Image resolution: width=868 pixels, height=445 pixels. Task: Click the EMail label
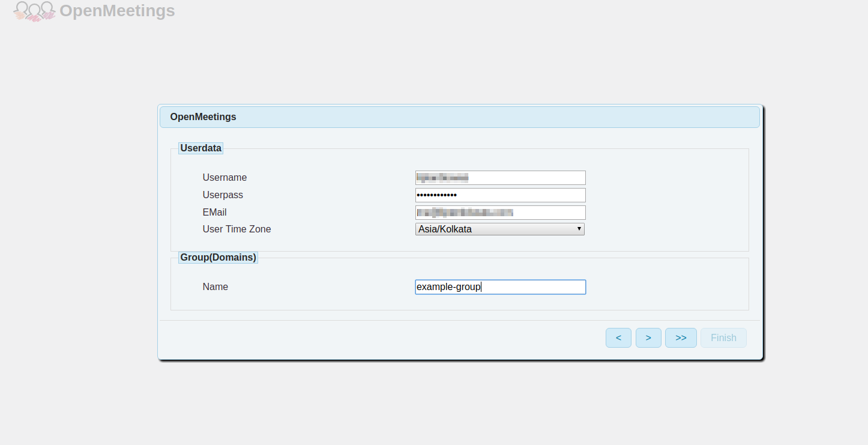point(215,213)
